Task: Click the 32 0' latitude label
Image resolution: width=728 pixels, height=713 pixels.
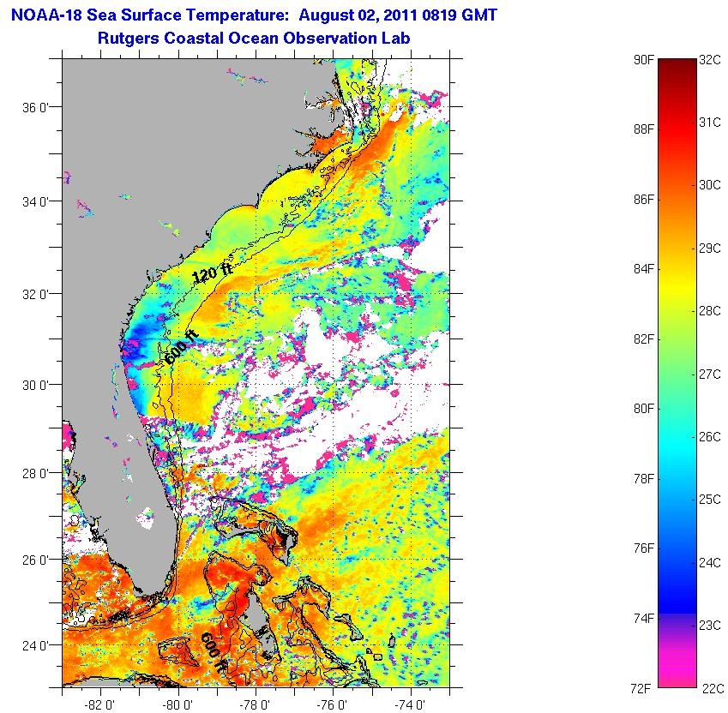Action: (x=35, y=294)
